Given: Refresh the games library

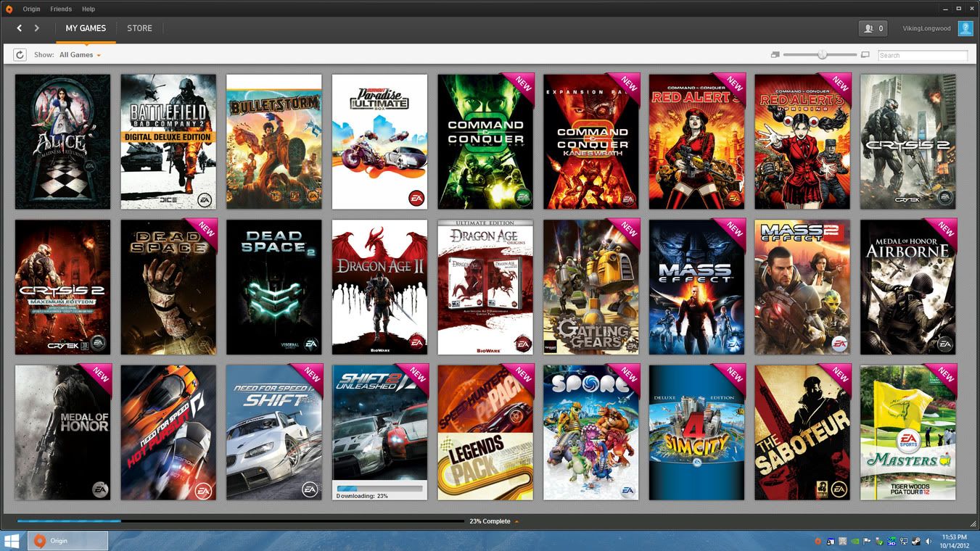Looking at the screenshot, I should (20, 55).
